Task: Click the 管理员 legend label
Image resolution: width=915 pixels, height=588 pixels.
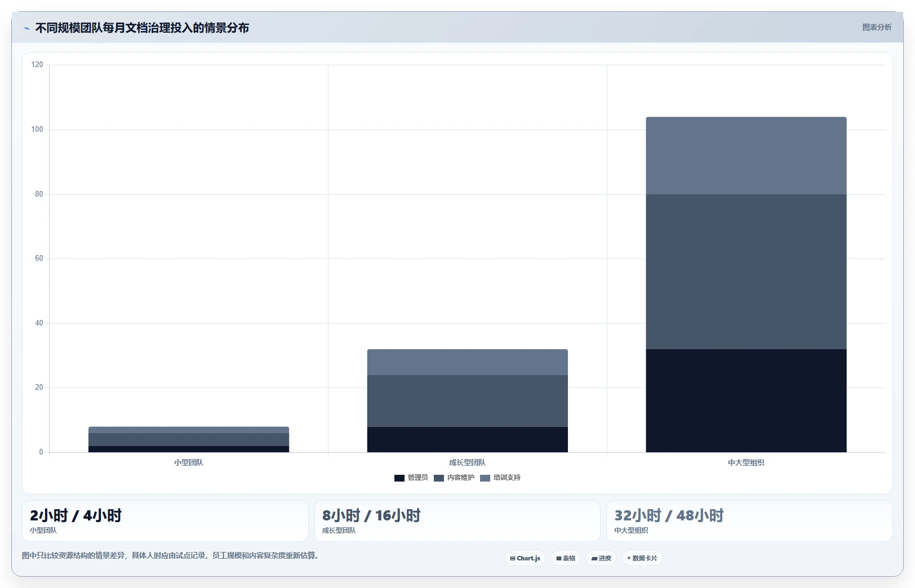Action: click(x=418, y=478)
